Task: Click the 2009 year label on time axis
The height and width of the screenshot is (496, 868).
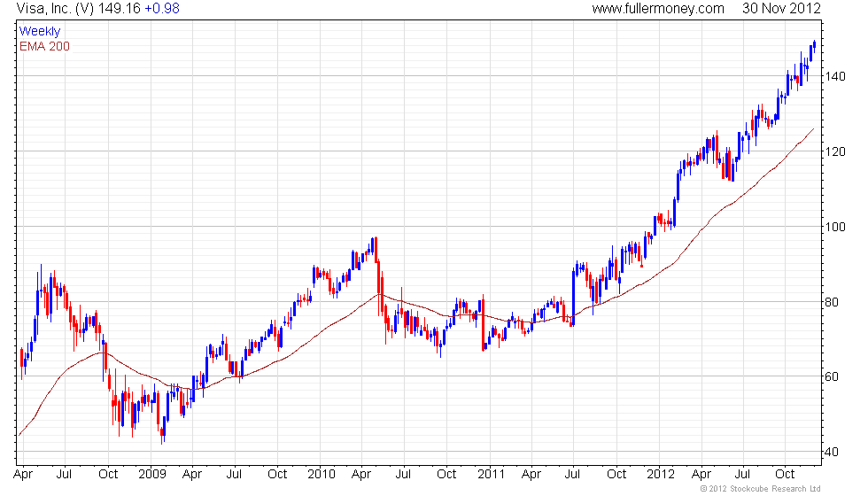Action: click(x=152, y=475)
